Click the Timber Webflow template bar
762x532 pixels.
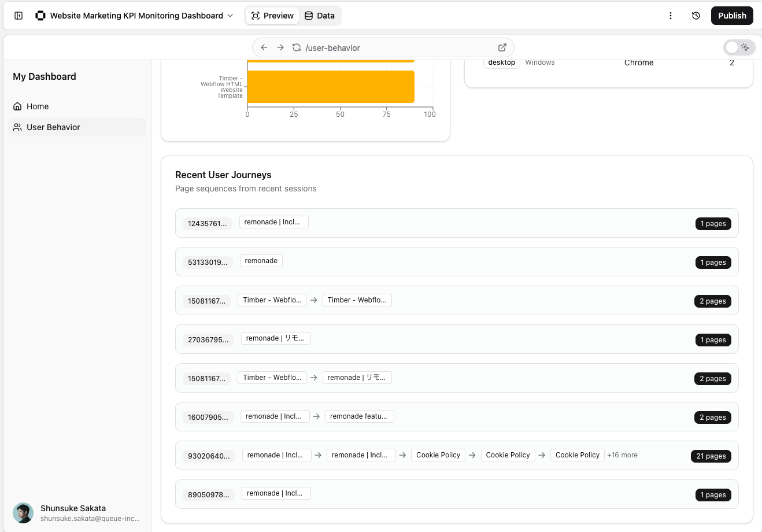click(331, 87)
